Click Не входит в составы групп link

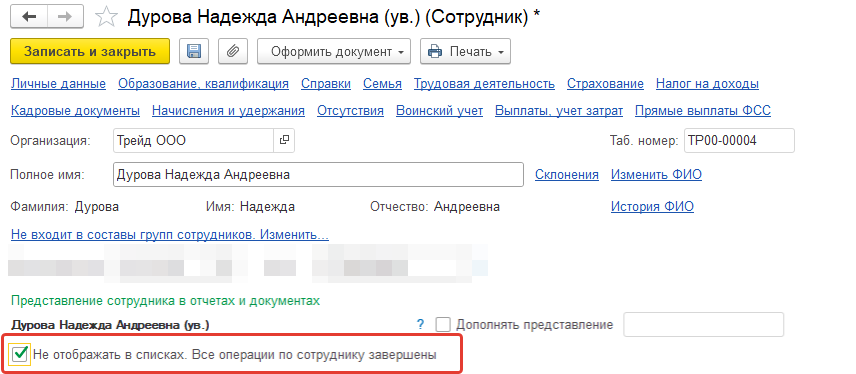click(x=170, y=235)
